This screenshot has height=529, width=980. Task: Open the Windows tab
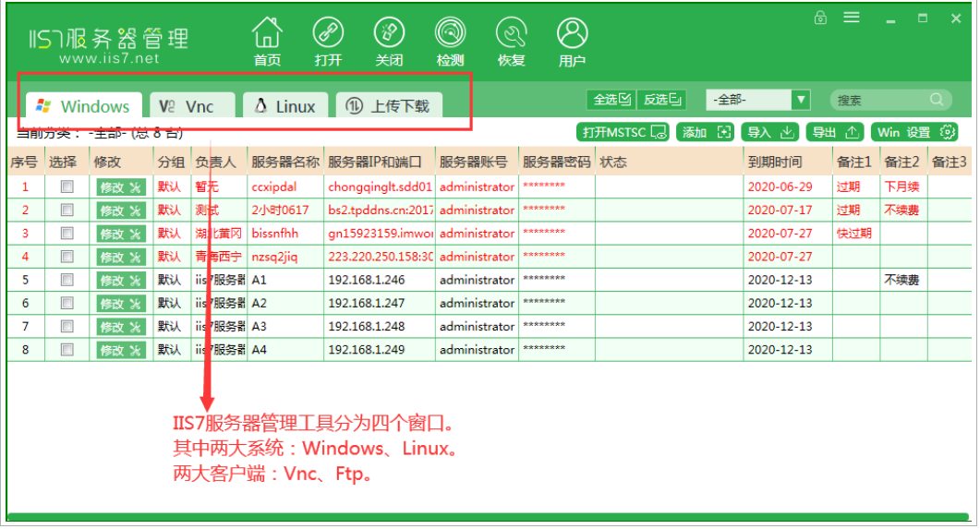[84, 105]
